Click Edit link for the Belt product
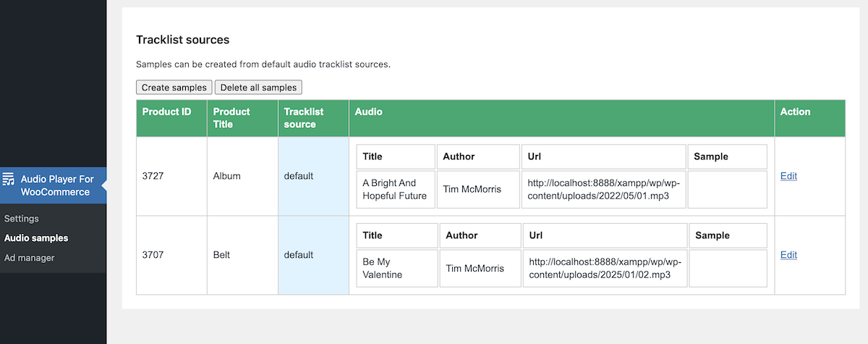Image resolution: width=868 pixels, height=344 pixels. coord(788,255)
